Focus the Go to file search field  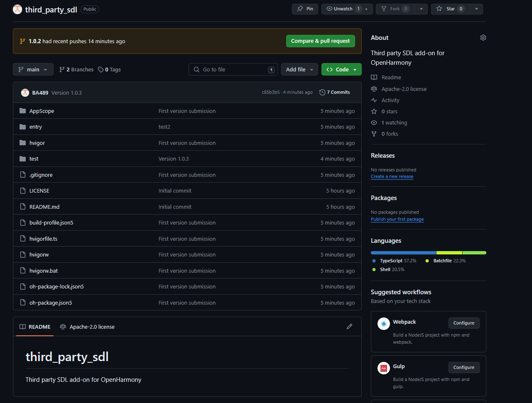tap(233, 69)
